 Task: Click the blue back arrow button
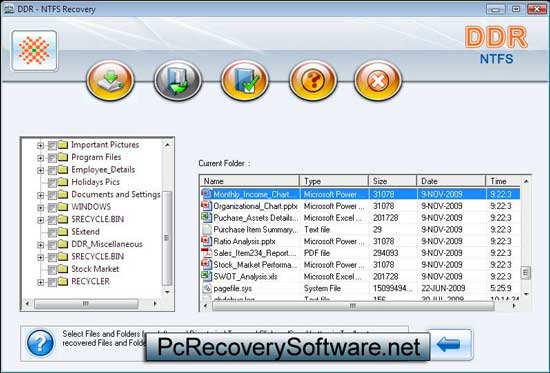click(x=451, y=345)
